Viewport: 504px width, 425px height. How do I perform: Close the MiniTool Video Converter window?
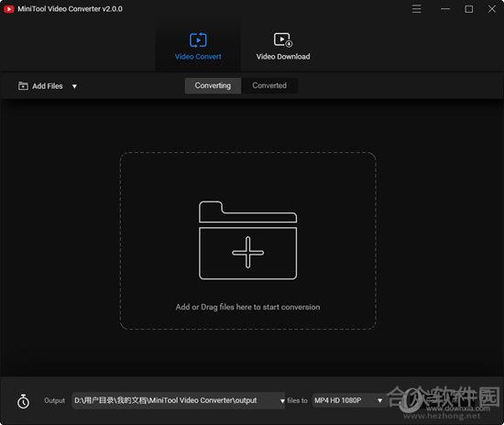(x=491, y=9)
